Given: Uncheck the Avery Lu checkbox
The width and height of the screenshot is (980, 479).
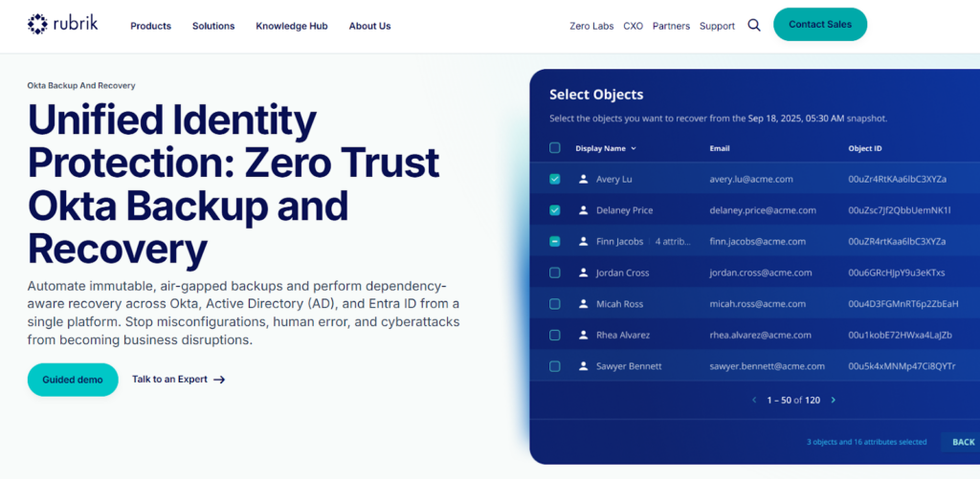Looking at the screenshot, I should pyautogui.click(x=555, y=180).
